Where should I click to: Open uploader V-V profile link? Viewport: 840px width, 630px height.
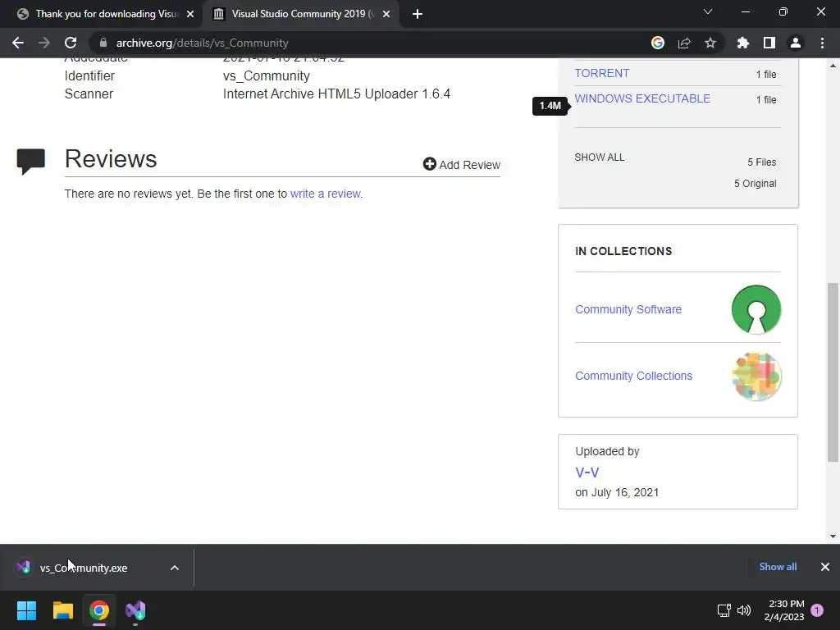point(587,472)
